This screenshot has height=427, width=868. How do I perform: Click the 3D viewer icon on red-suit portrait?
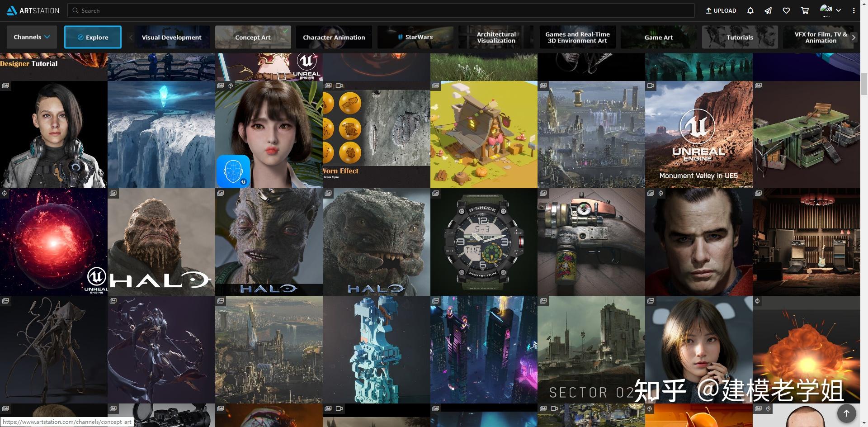click(660, 193)
